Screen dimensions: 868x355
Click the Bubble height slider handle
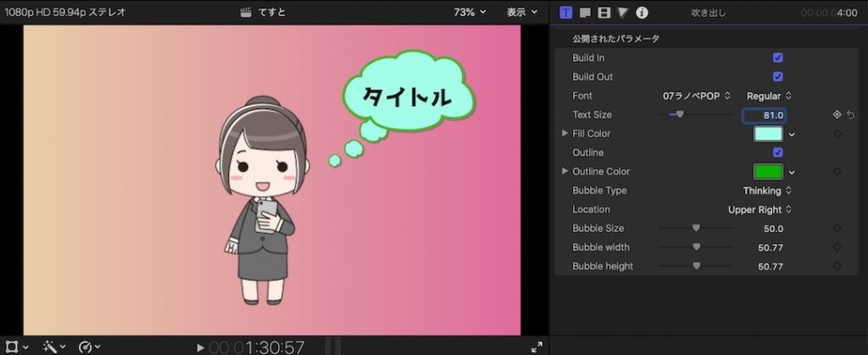click(697, 265)
